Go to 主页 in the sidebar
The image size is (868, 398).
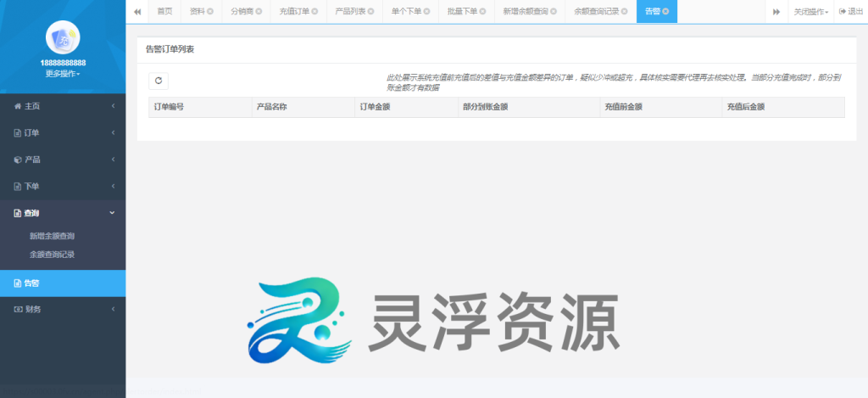point(63,106)
